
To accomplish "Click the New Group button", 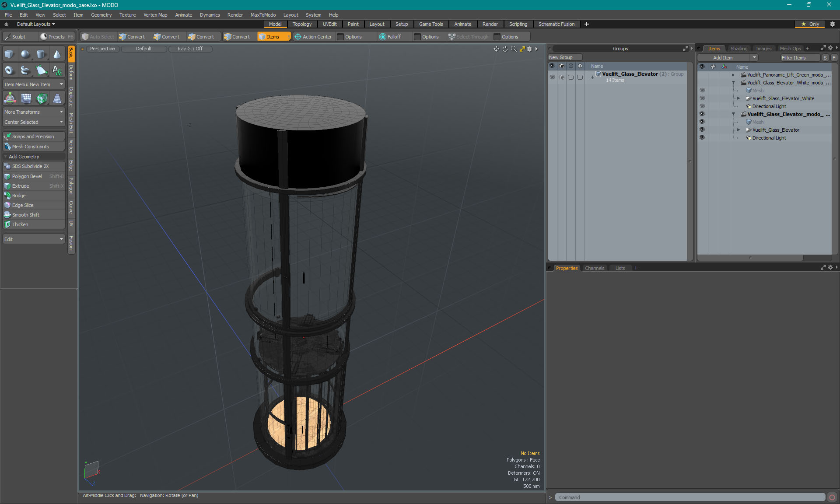I will point(564,57).
